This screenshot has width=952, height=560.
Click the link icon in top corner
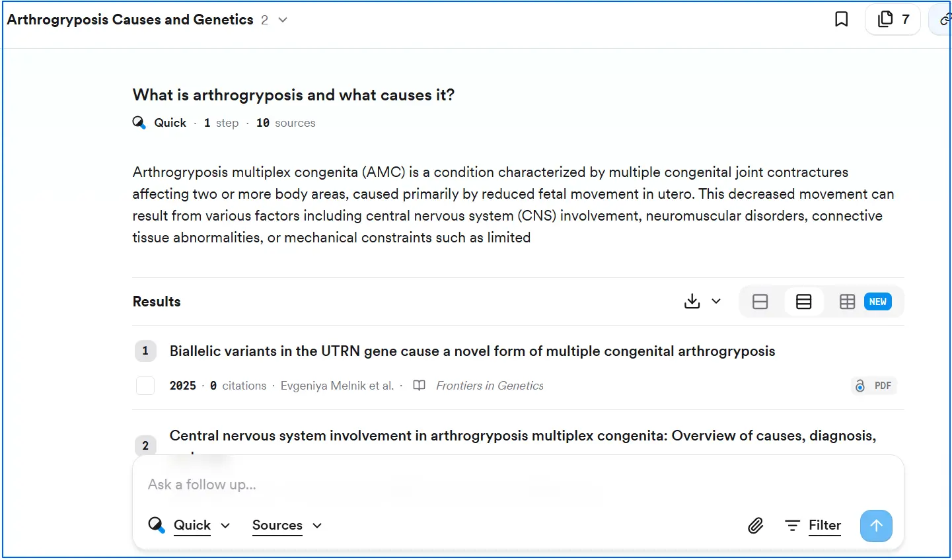pyautogui.click(x=944, y=20)
